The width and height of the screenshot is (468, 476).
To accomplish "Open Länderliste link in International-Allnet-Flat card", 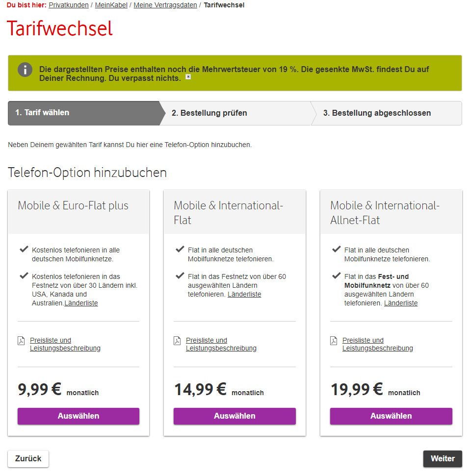I will point(401,303).
